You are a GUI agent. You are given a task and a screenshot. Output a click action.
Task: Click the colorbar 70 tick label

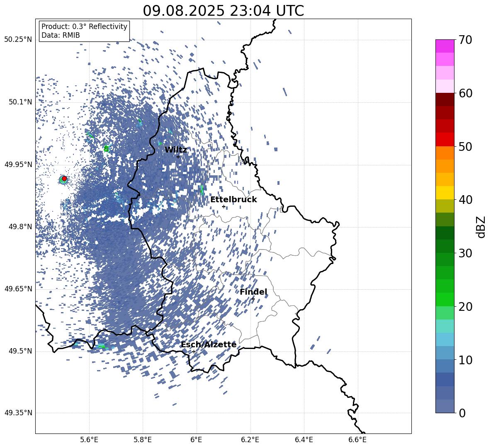pos(465,40)
